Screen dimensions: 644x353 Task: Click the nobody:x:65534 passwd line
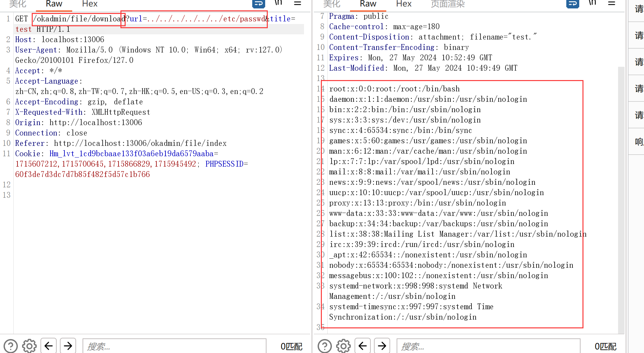[x=451, y=265]
